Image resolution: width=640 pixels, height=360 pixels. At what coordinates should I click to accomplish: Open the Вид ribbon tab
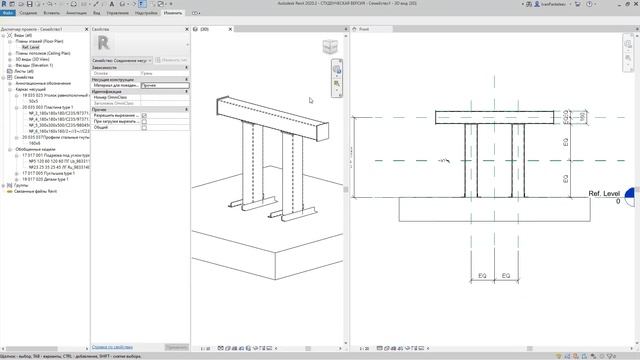96,13
